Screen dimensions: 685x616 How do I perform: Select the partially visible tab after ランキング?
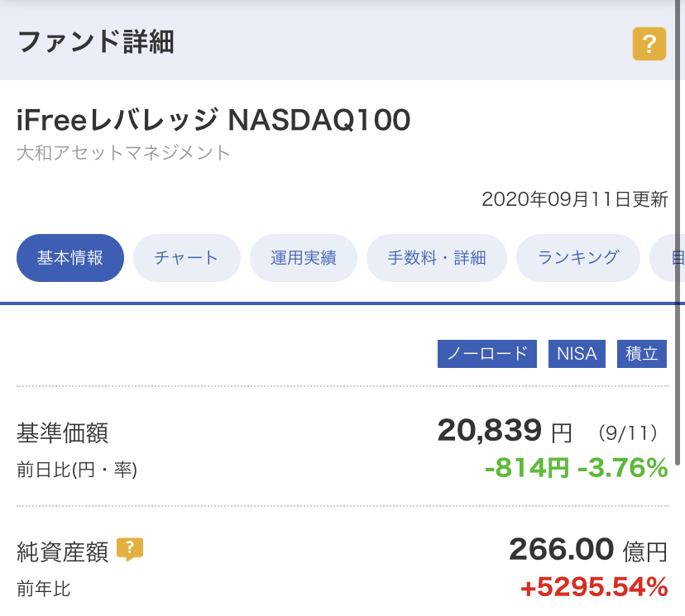[x=667, y=258]
